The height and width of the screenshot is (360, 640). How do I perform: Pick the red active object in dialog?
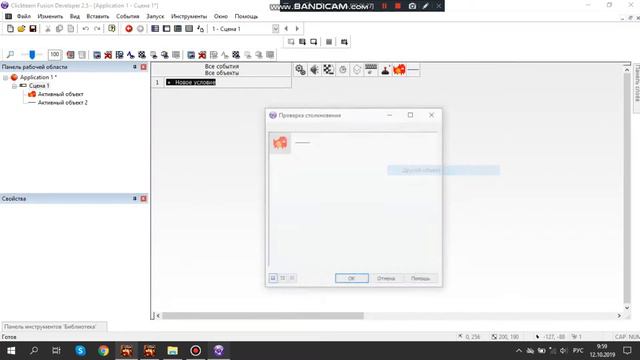tap(280, 143)
